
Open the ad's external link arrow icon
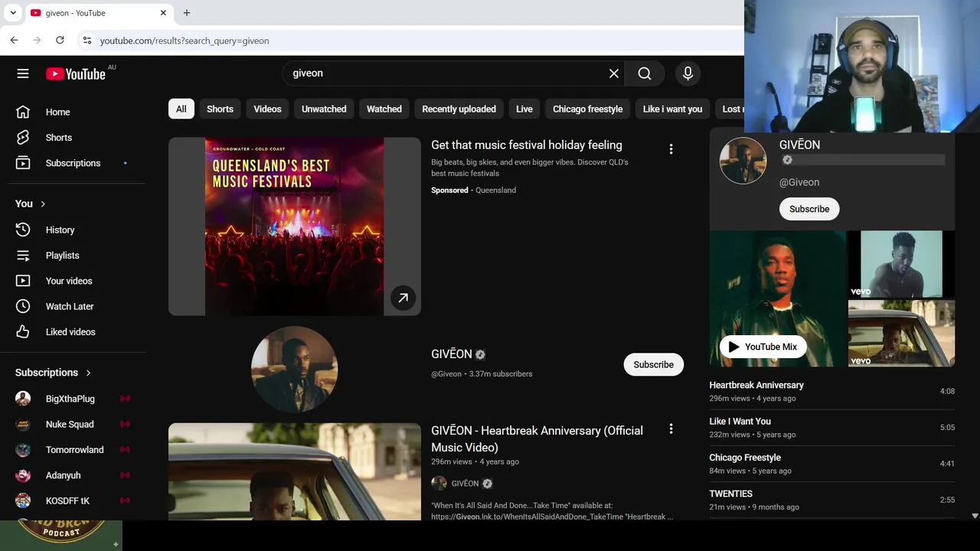pyautogui.click(x=403, y=298)
